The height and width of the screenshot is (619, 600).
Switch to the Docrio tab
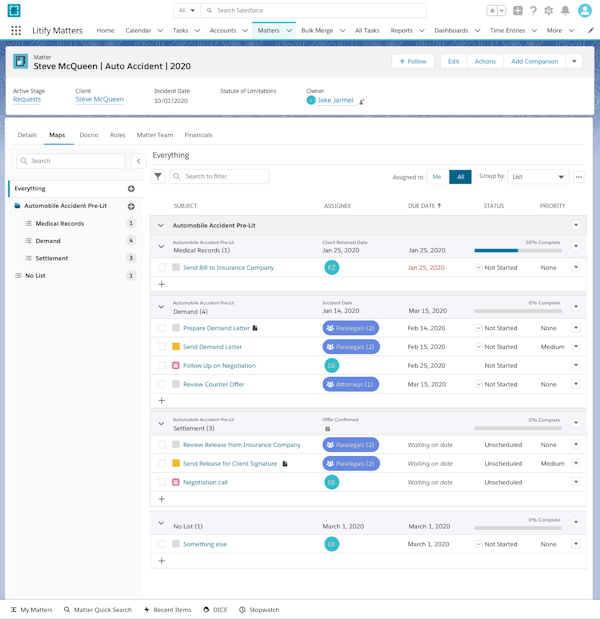(x=89, y=135)
